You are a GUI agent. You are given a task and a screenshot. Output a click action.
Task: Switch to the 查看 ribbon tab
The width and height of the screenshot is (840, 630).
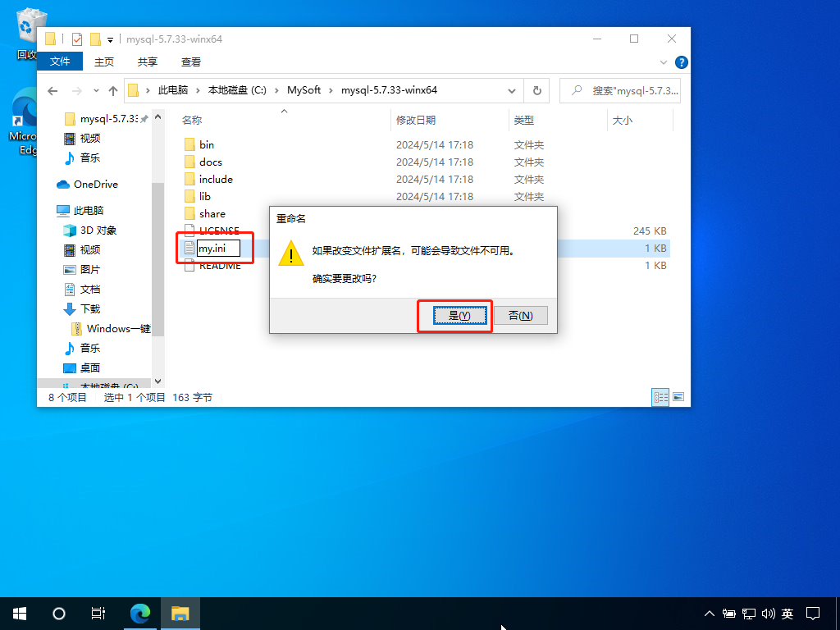(x=191, y=62)
